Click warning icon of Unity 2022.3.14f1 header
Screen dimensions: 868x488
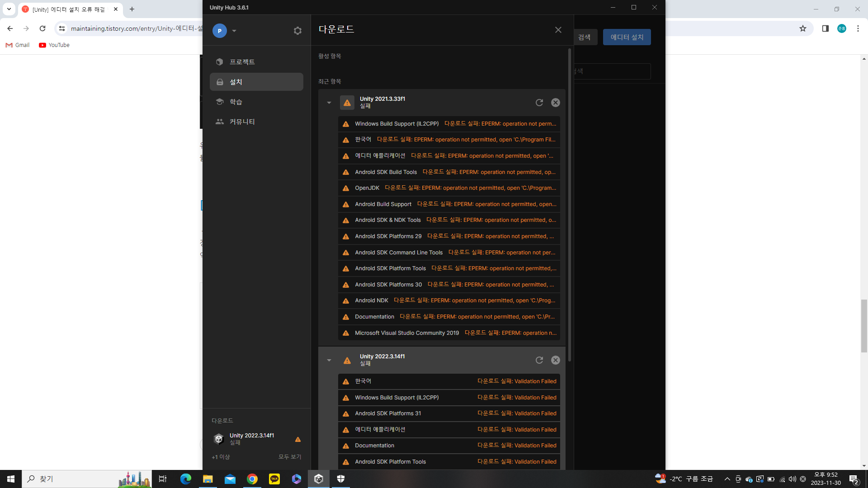click(347, 360)
